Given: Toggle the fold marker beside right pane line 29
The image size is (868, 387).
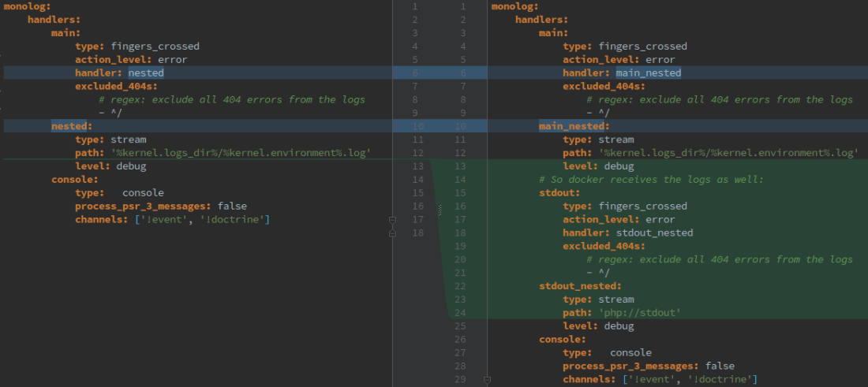Looking at the screenshot, I should tap(487, 380).
